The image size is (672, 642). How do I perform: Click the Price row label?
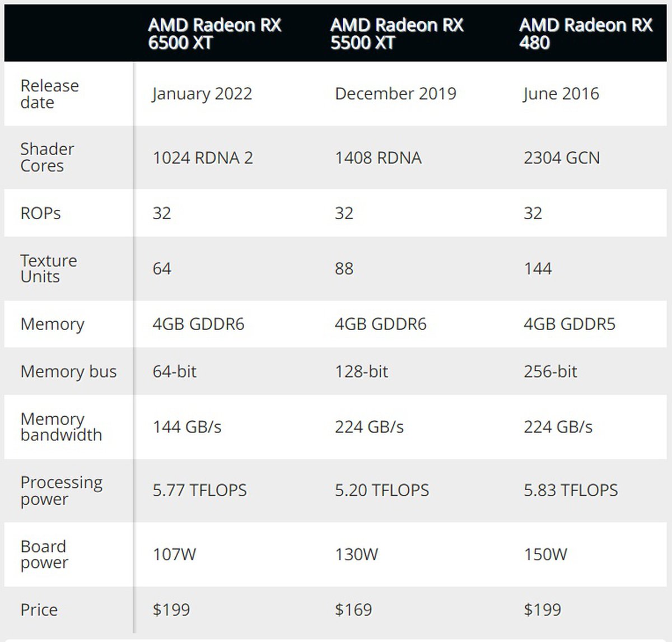39,610
